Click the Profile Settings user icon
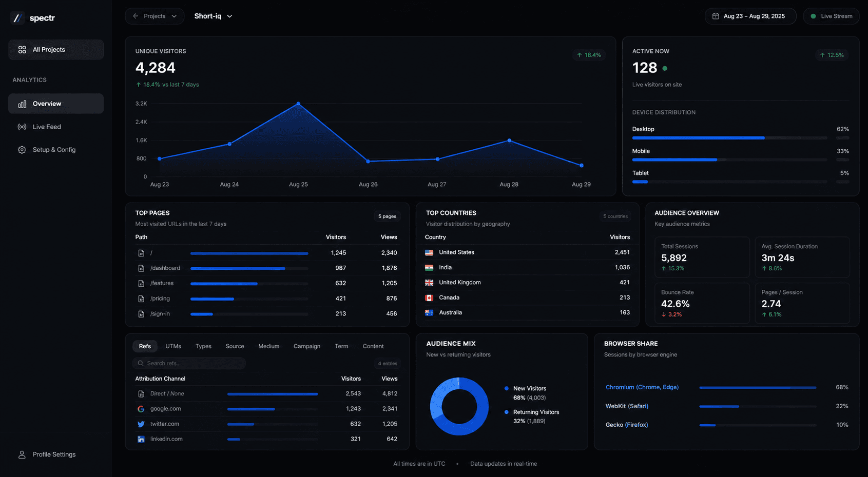868x477 pixels. 22,454
